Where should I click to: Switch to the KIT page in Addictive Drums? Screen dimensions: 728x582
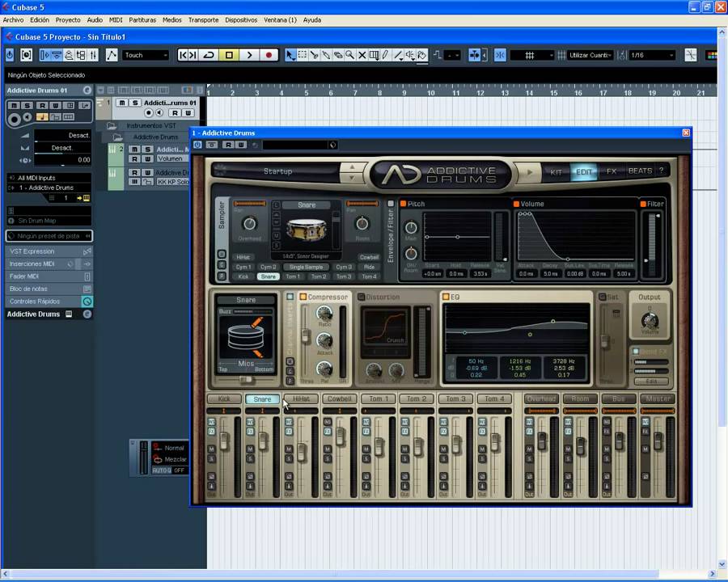[557, 171]
